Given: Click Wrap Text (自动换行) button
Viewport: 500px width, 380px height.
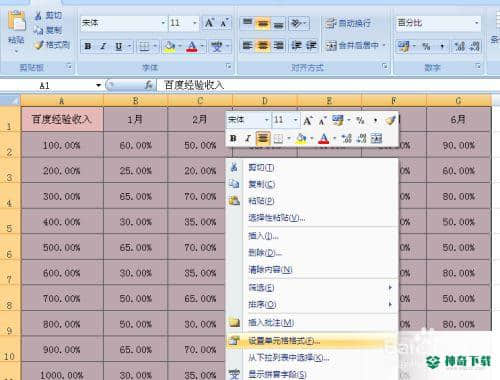Looking at the screenshot, I should [x=348, y=23].
